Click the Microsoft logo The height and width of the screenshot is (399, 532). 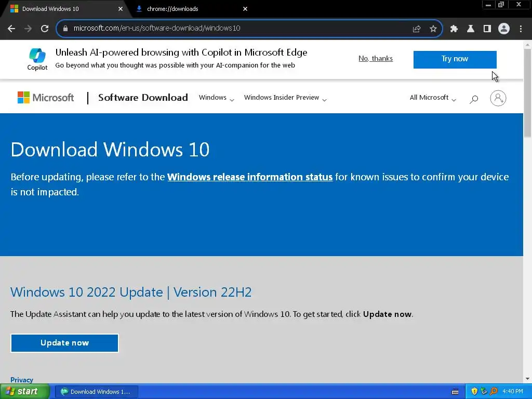(46, 98)
